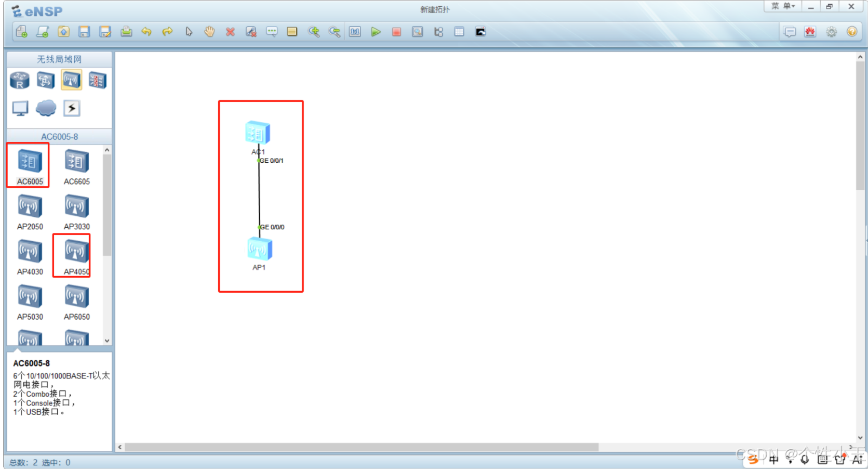The image size is (868, 470).
Task: Zoom out on the canvas
Action: pos(335,32)
